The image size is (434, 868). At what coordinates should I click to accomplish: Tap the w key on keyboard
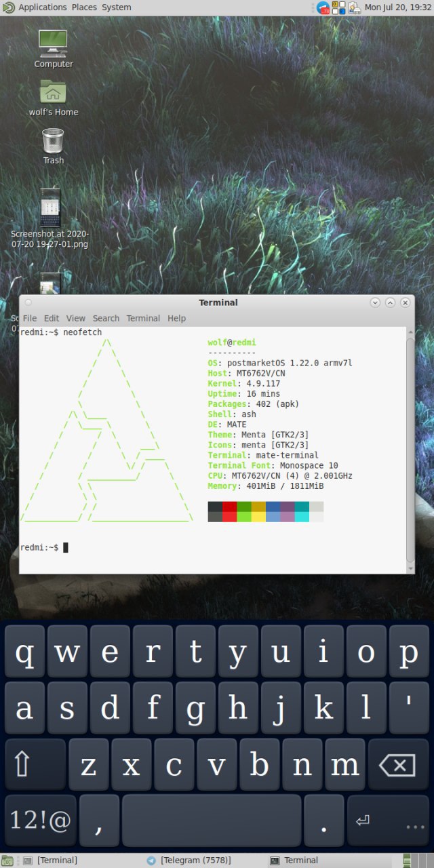(x=67, y=652)
